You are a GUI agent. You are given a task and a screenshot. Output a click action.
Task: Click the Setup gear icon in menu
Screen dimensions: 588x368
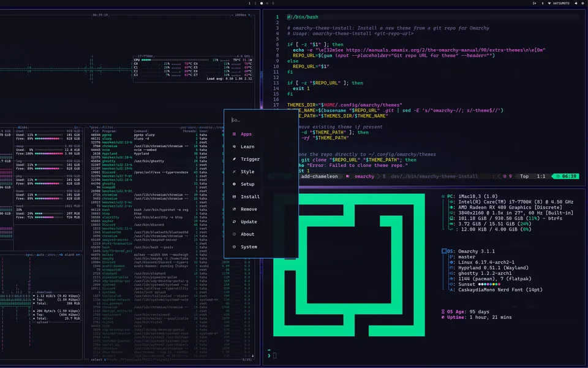coord(235,184)
